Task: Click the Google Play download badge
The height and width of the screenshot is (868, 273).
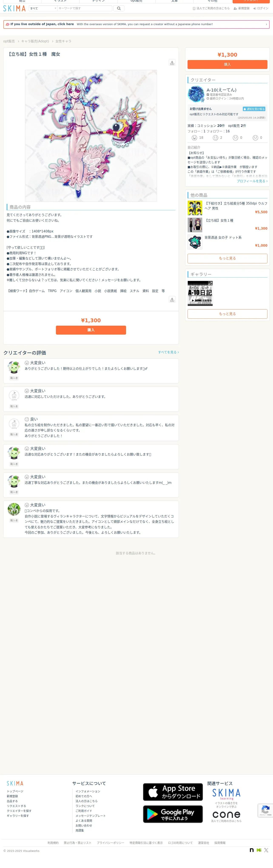Action: (173, 814)
